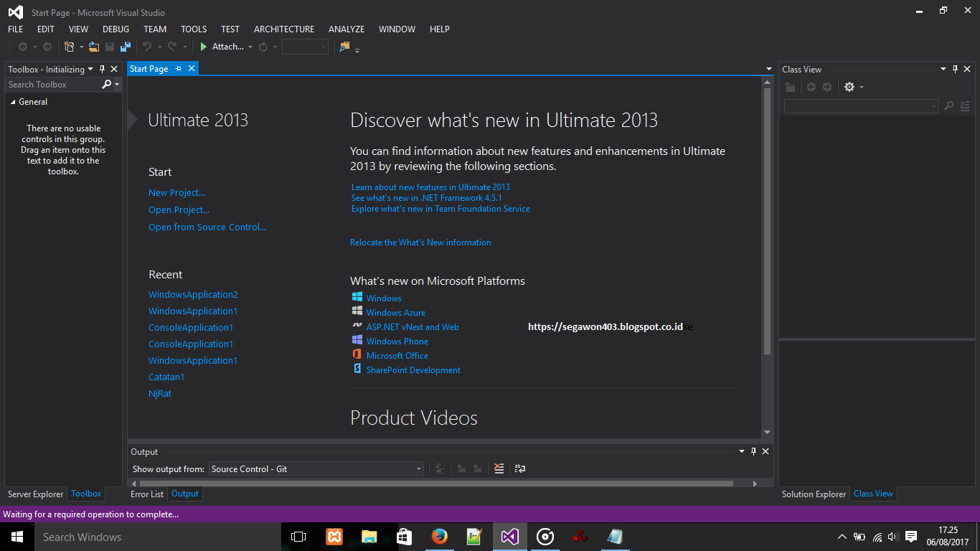Toggle word wrap in the Output panel
The image size is (980, 551).
point(520,468)
